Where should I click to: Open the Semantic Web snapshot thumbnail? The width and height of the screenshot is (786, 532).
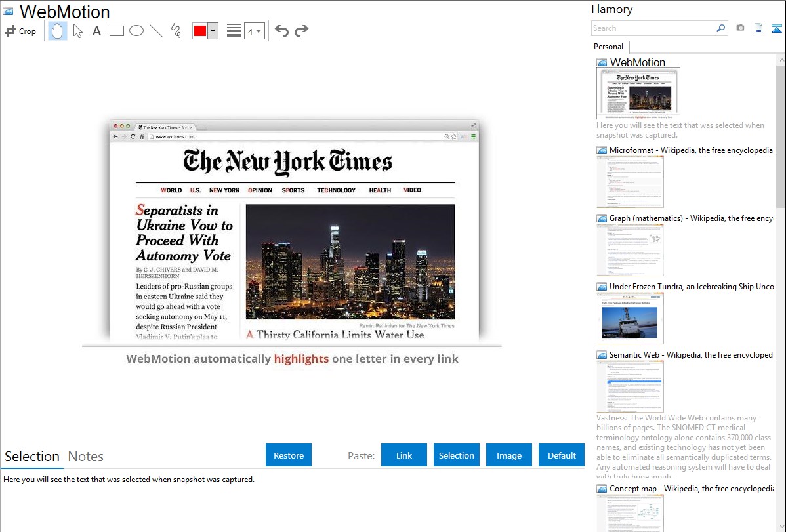(630, 386)
